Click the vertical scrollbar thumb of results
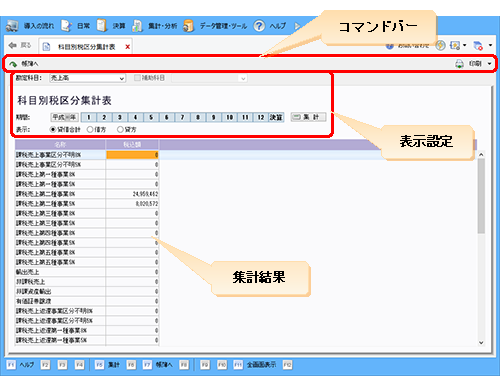Image resolution: width=500 pixels, height=376 pixels. tap(481, 196)
